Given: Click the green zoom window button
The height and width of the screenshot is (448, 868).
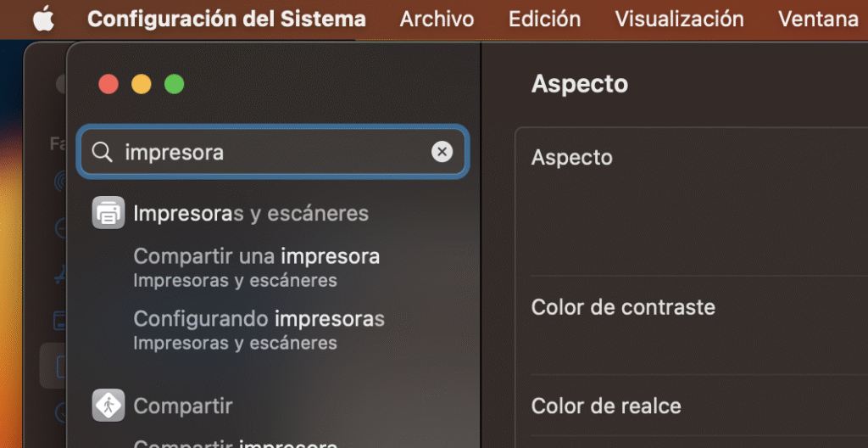Looking at the screenshot, I should tap(174, 84).
